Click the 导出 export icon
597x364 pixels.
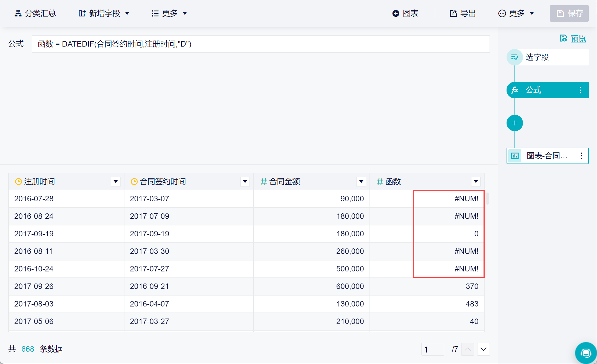coord(453,13)
